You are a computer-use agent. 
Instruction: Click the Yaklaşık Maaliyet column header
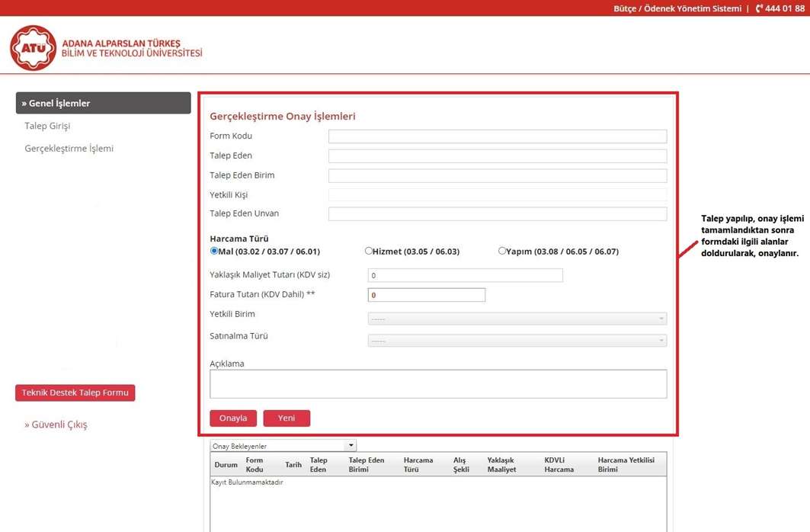click(501, 465)
